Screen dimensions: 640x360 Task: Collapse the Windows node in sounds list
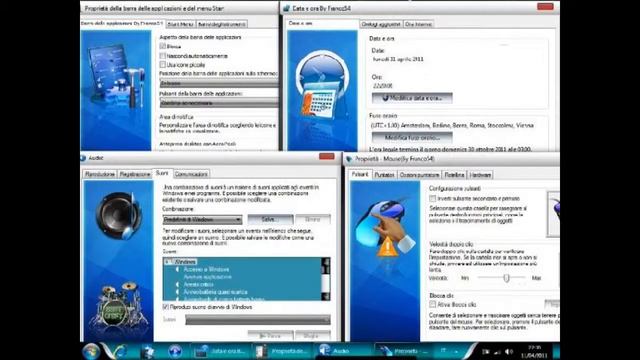tap(167, 262)
